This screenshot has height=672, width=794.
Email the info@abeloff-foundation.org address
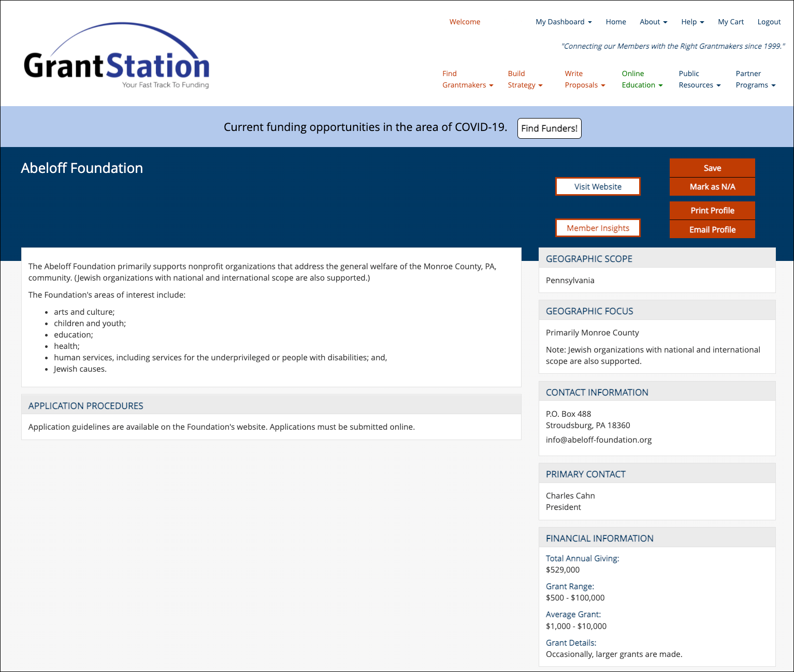point(599,440)
